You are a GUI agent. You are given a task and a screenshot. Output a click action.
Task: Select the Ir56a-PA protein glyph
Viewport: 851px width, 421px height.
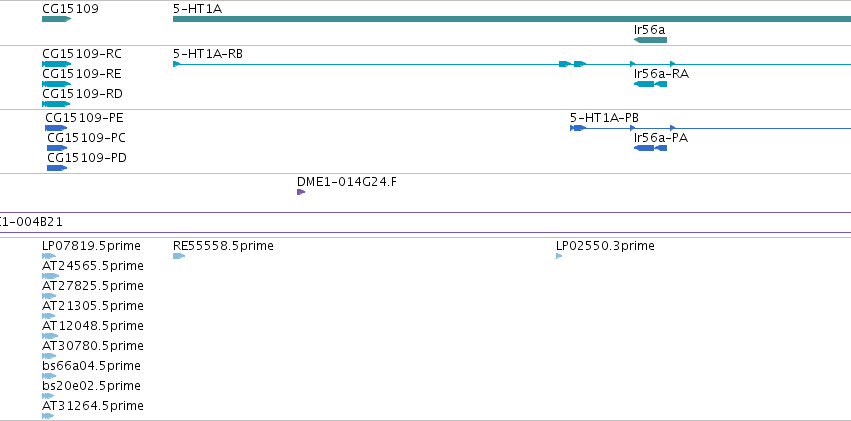(x=650, y=148)
